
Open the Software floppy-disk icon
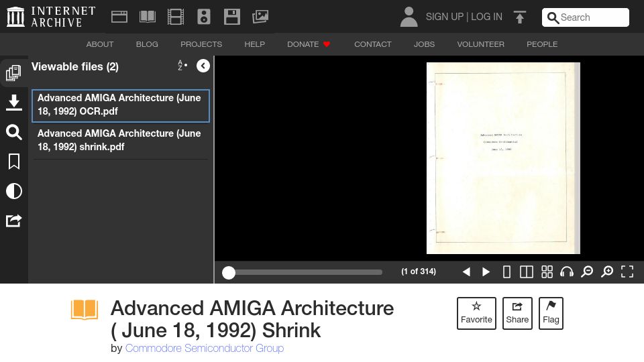[232, 17]
